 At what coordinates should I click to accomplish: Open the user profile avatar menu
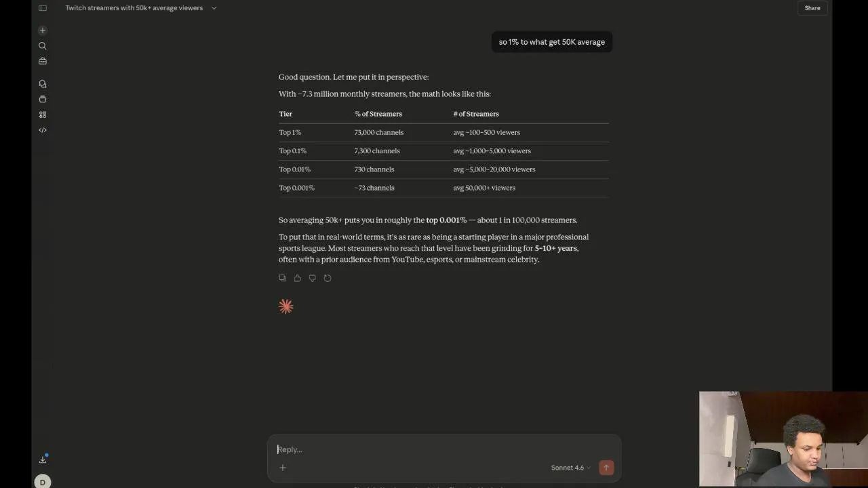[43, 482]
